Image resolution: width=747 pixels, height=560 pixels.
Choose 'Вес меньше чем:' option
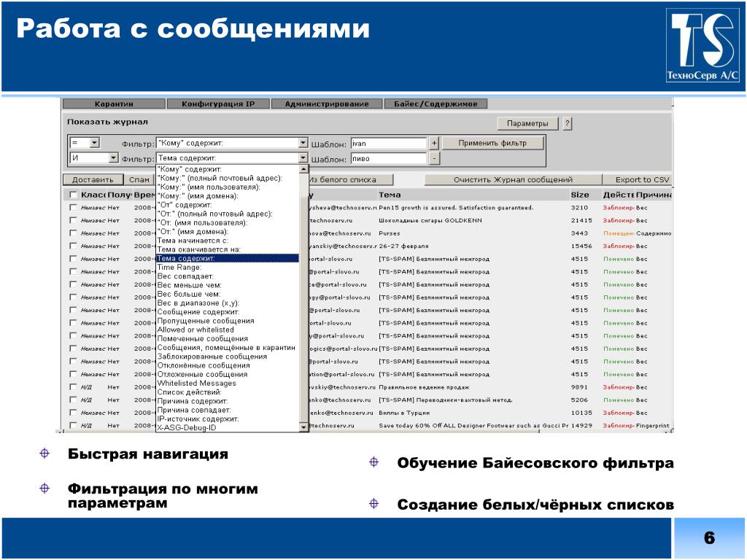[228, 285]
